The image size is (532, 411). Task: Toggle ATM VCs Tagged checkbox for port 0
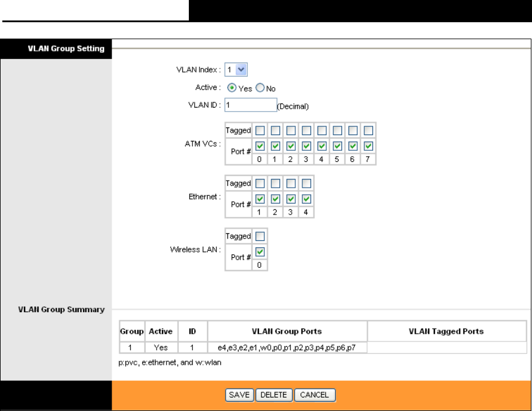coord(260,130)
